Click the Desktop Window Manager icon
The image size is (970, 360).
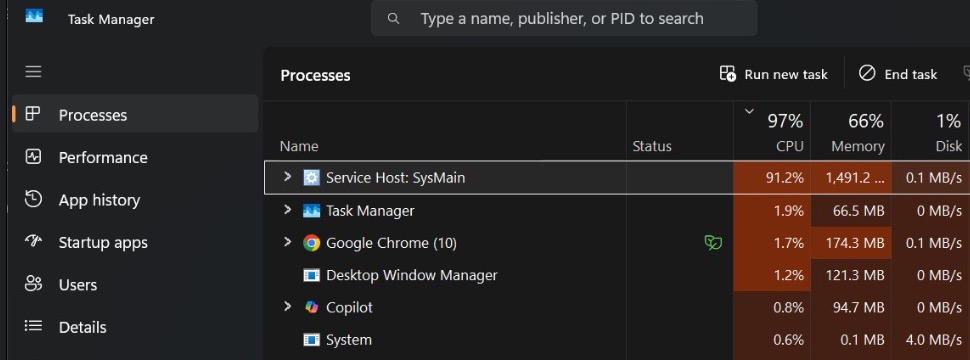(312, 275)
